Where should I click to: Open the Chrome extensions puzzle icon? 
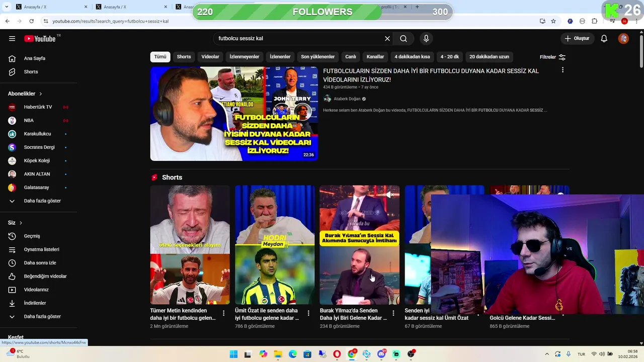coord(594,21)
